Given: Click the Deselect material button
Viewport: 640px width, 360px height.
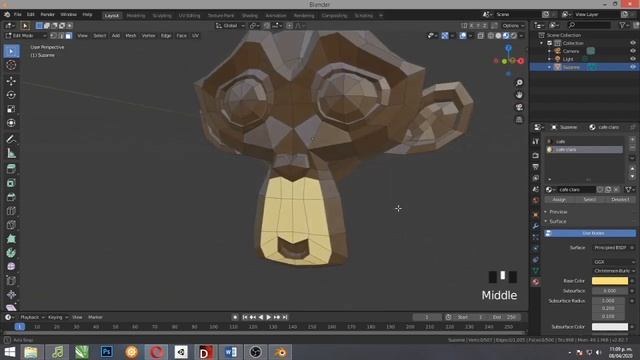Looking at the screenshot, I should [x=620, y=200].
